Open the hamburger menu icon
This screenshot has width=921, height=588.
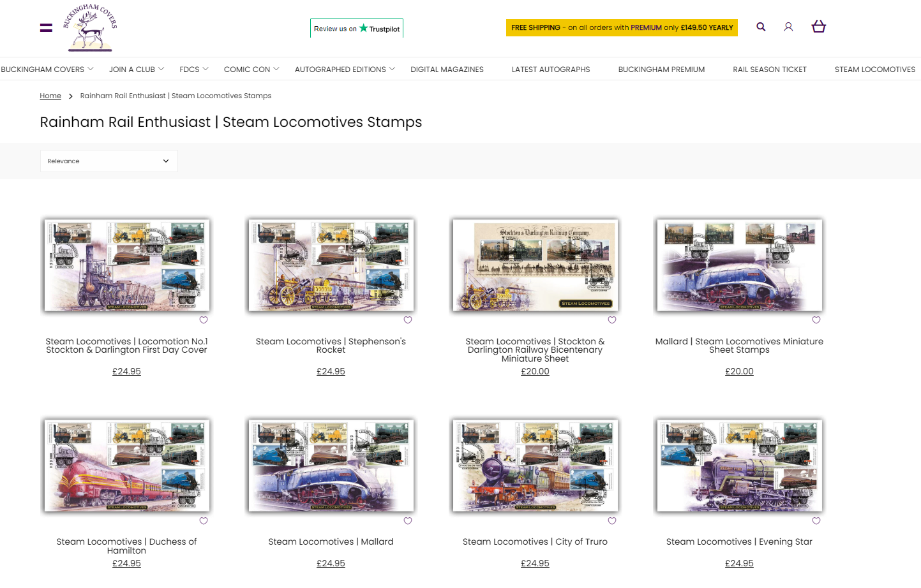click(x=46, y=27)
